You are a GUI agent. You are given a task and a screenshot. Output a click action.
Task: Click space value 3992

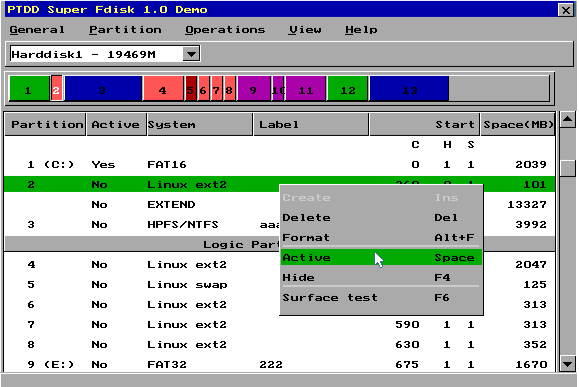pyautogui.click(x=531, y=224)
